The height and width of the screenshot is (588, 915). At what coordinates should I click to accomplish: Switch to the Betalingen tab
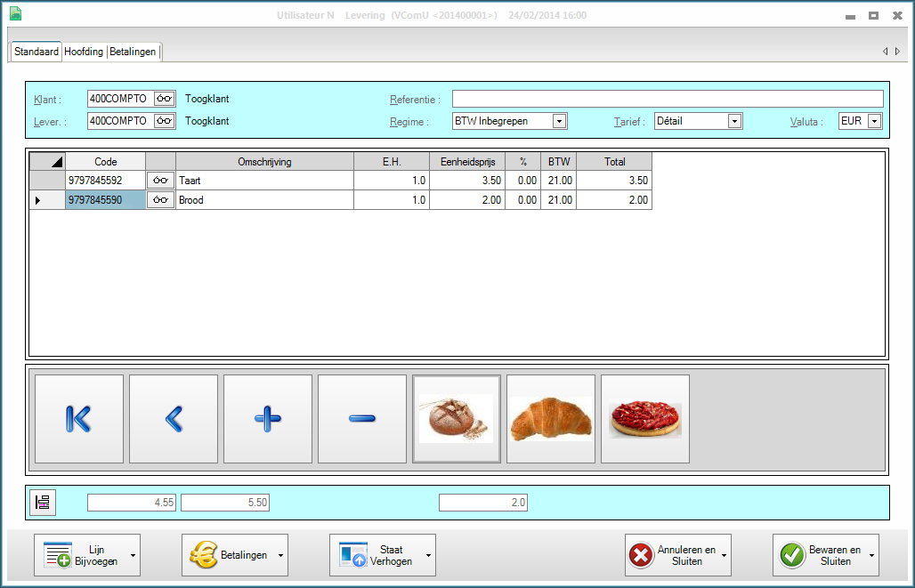[133, 52]
